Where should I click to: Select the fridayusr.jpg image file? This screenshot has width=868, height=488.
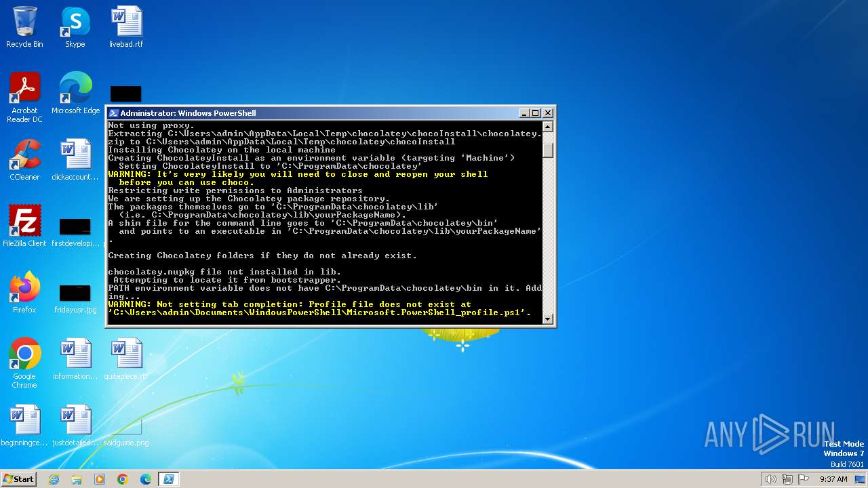point(75,298)
